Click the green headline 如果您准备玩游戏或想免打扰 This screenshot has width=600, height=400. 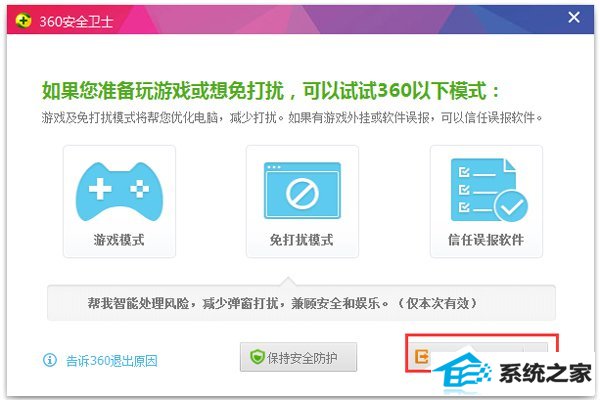pyautogui.click(x=271, y=91)
